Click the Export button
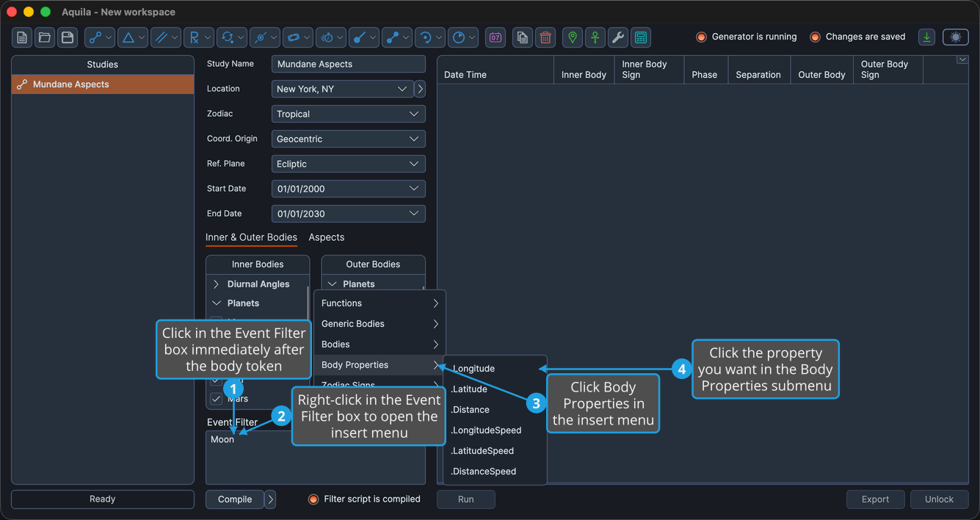This screenshot has width=980, height=520. point(875,499)
